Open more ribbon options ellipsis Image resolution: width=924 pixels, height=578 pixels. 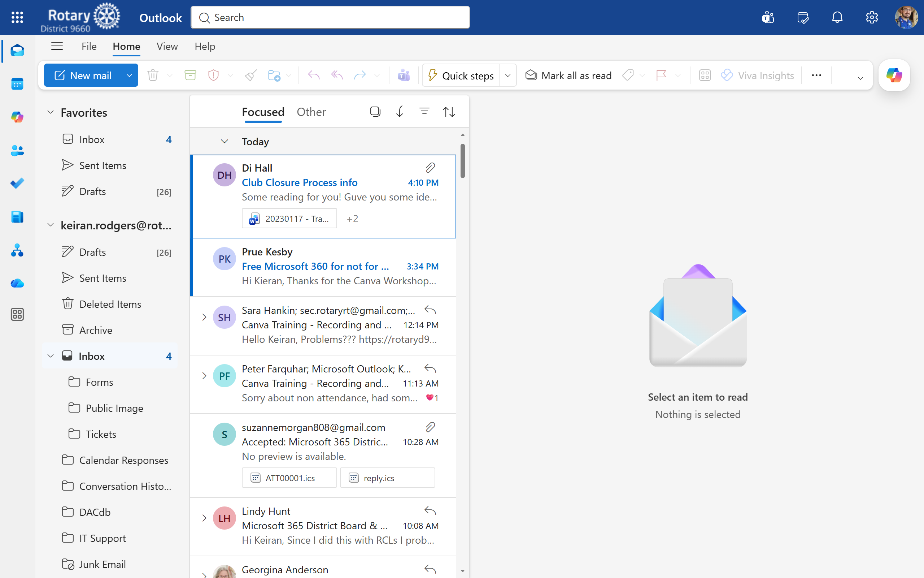point(816,75)
